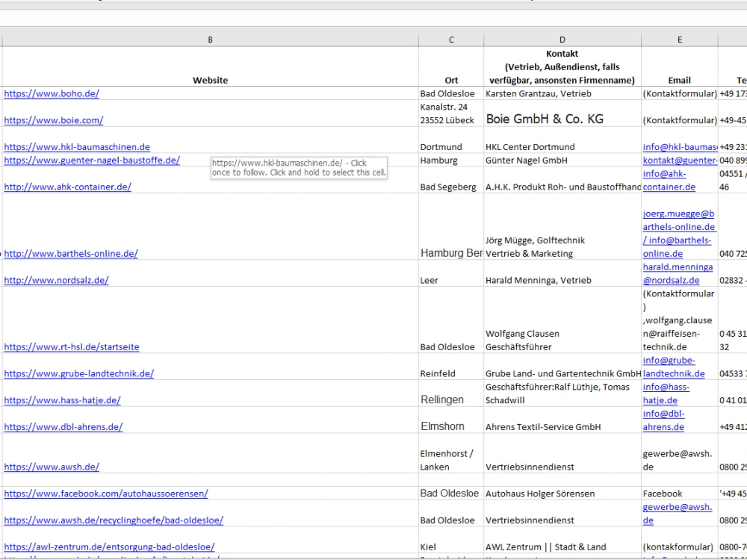The image size is (747, 560).
Task: Select cell Autohaus Holger Sörensen
Action: (x=562, y=494)
